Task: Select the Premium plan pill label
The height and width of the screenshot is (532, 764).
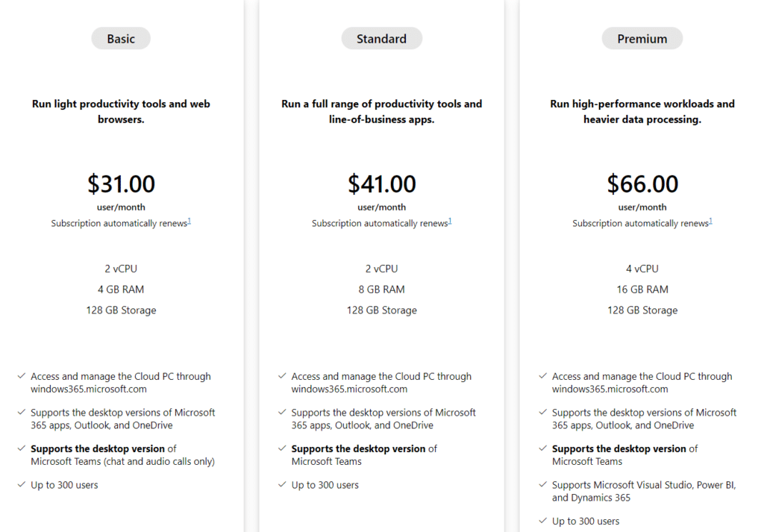Action: point(642,39)
